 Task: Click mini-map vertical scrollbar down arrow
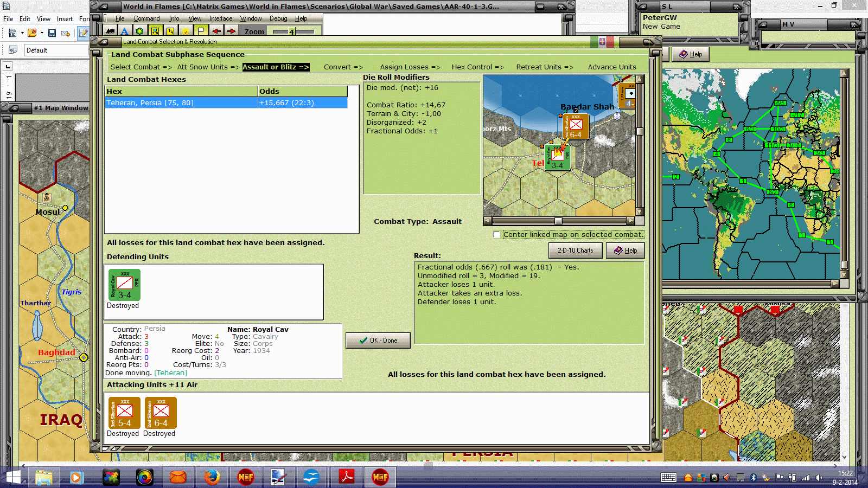[640, 212]
